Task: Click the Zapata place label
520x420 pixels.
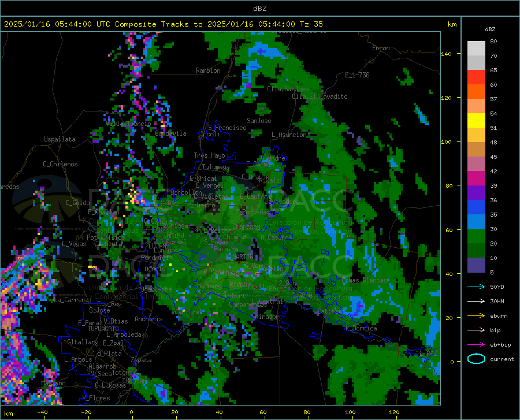Action: tap(142, 360)
